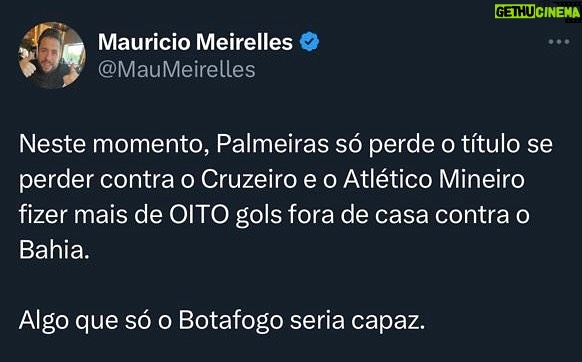Image resolution: width=582 pixels, height=362 pixels.
Task: Open the tweet's three-dot more options menu
Action: pos(559,42)
